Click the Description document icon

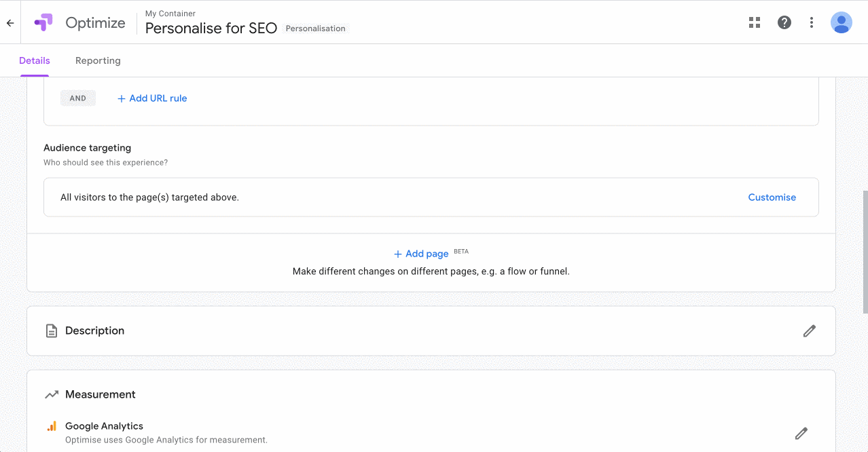pos(51,331)
